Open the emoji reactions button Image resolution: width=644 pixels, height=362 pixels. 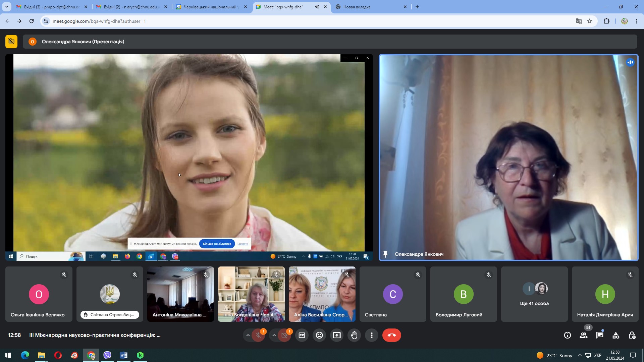coord(319,335)
